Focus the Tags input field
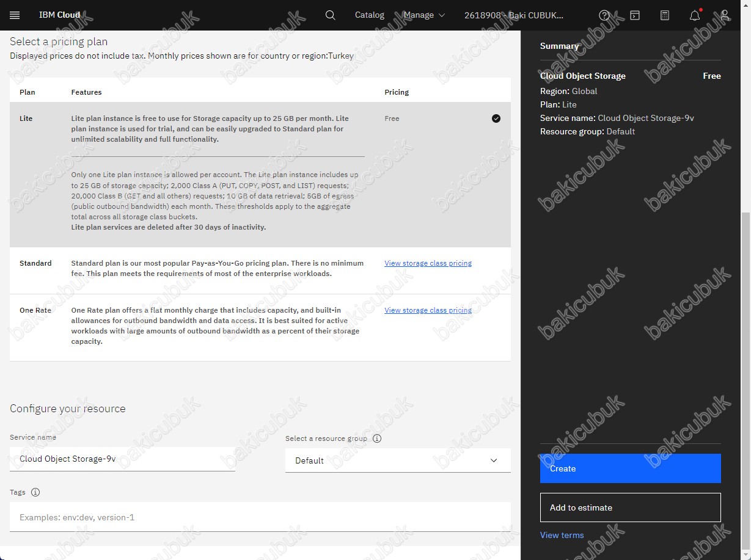This screenshot has height=560, width=751. click(x=260, y=517)
